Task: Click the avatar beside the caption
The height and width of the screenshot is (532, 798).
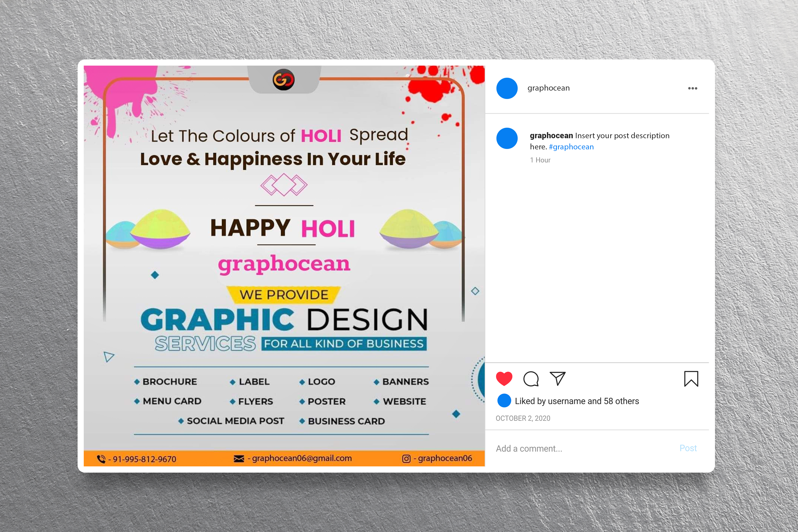Action: (x=507, y=138)
